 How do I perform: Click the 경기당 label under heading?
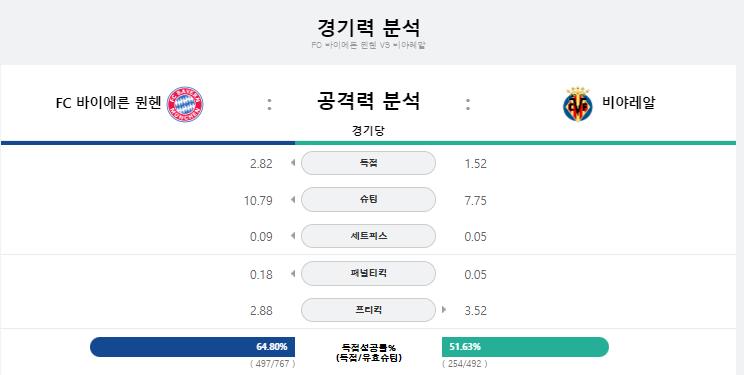coord(368,131)
